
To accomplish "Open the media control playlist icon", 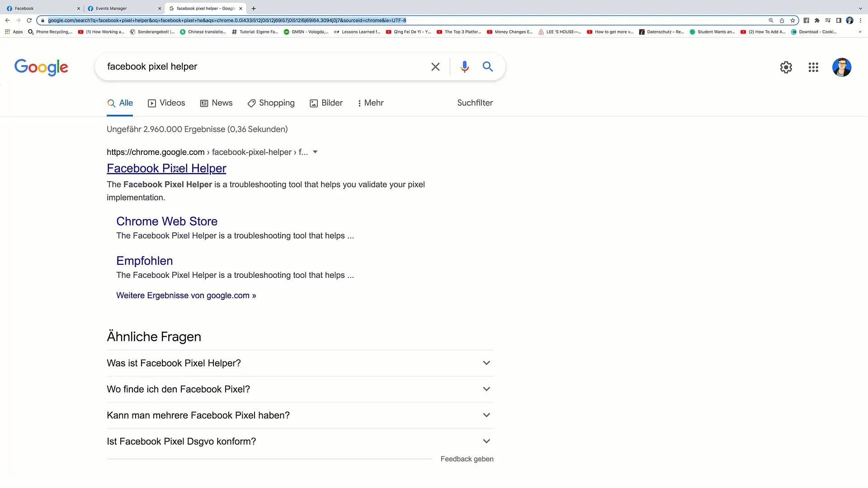I will pos(828,20).
